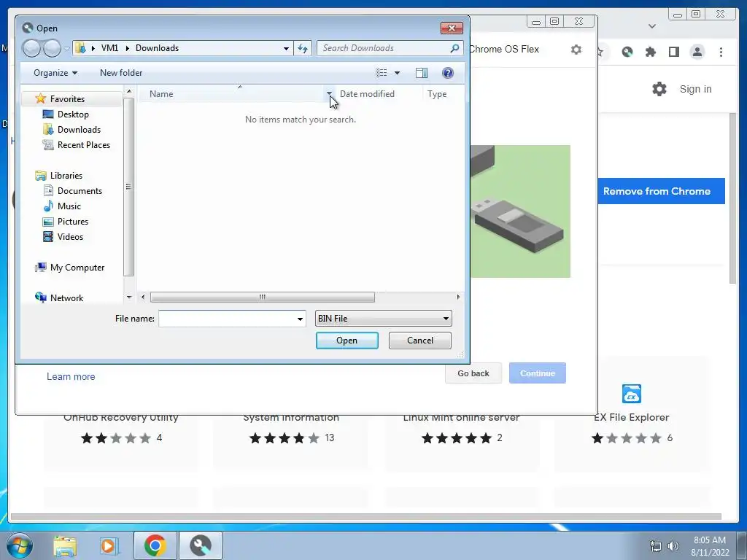Select Desktop under Favorites
The width and height of the screenshot is (747, 560).
pyautogui.click(x=73, y=114)
